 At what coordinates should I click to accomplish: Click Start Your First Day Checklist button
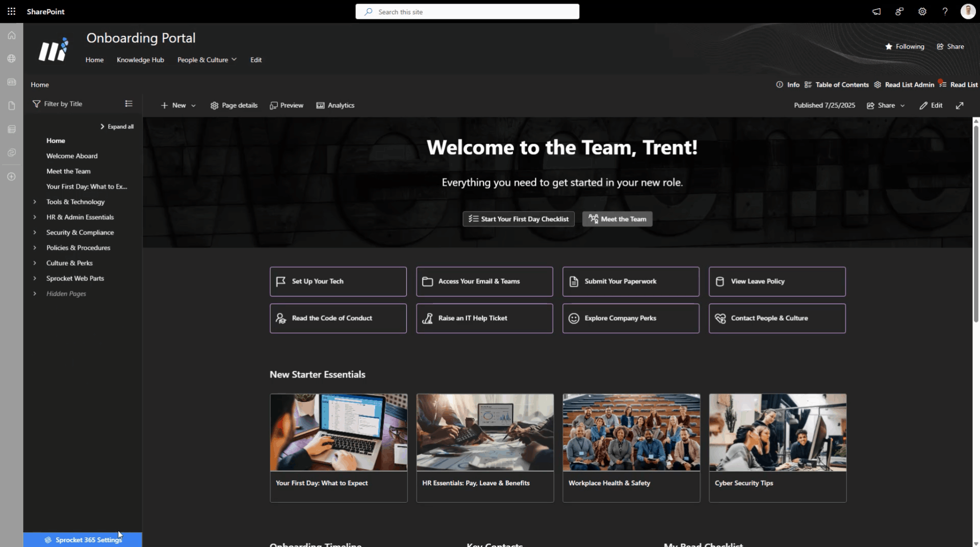point(518,219)
